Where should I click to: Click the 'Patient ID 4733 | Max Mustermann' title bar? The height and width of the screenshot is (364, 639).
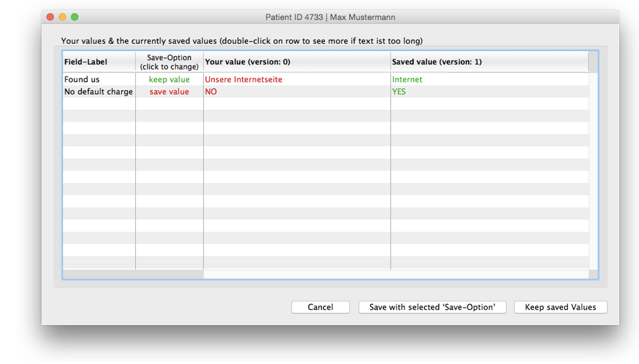(x=330, y=17)
